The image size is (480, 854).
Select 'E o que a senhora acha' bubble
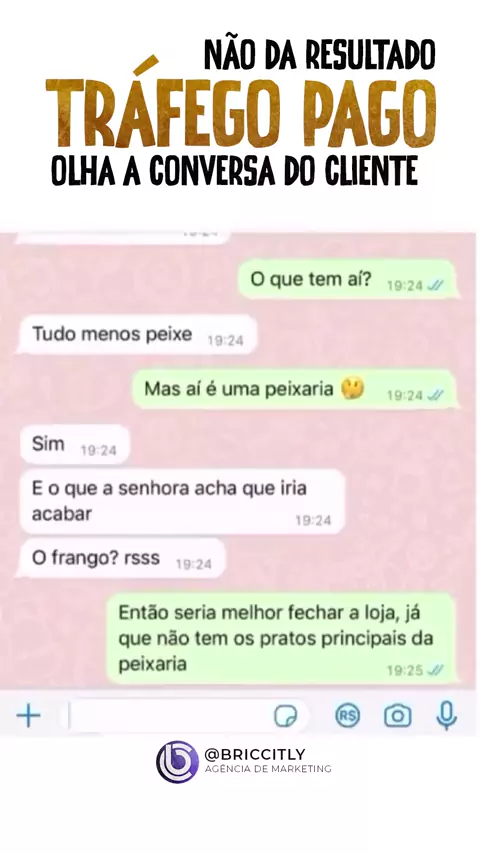point(182,501)
